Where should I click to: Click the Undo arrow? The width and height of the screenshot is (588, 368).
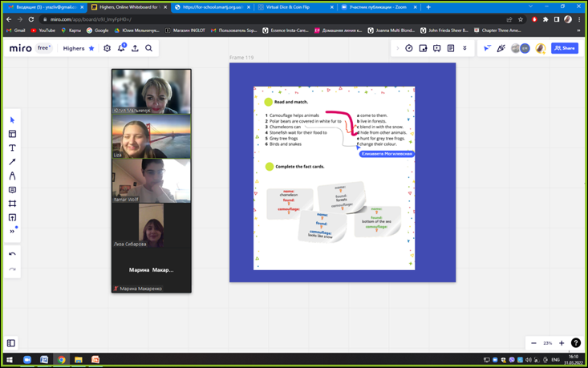pos(12,254)
